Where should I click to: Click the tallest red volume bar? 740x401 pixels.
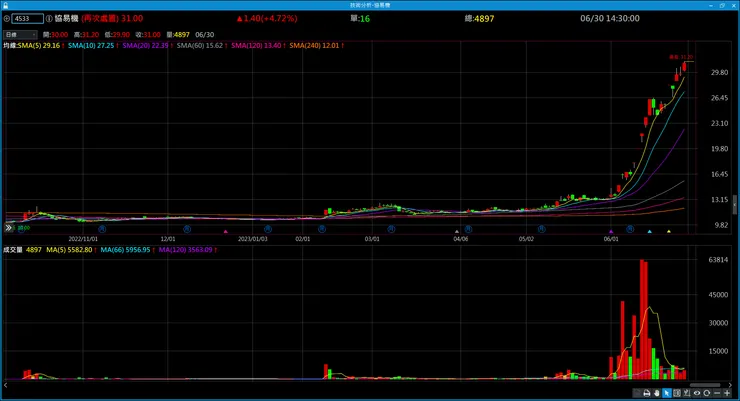tap(642, 319)
